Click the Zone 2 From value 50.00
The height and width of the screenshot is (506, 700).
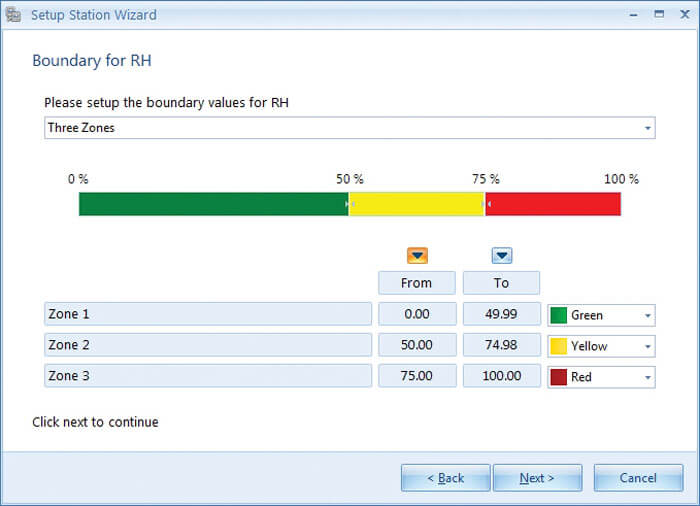[x=417, y=345]
